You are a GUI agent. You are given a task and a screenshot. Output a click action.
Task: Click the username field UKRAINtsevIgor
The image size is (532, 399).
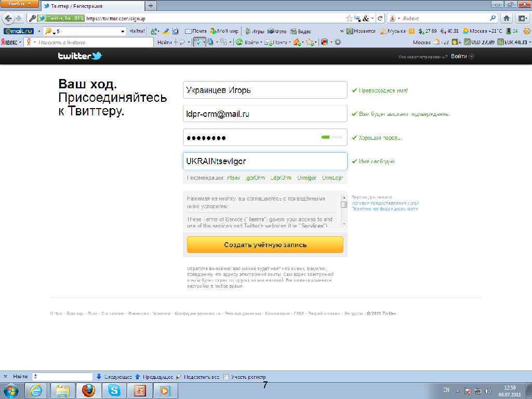click(x=265, y=161)
